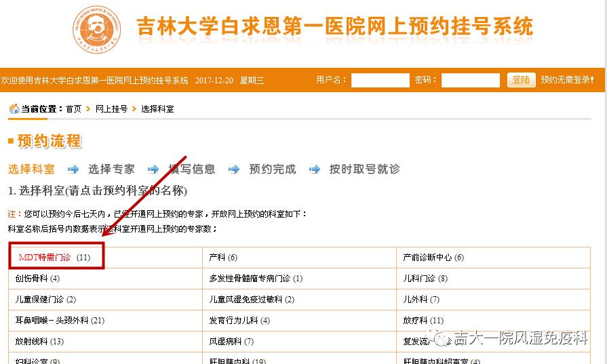Open the MDT特需门诊 (11) department
Image resolution: width=607 pixels, height=364 pixels.
[x=54, y=257]
